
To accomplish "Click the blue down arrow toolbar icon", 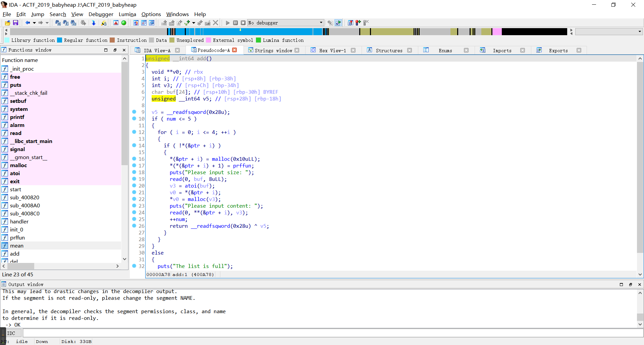I will (x=94, y=23).
